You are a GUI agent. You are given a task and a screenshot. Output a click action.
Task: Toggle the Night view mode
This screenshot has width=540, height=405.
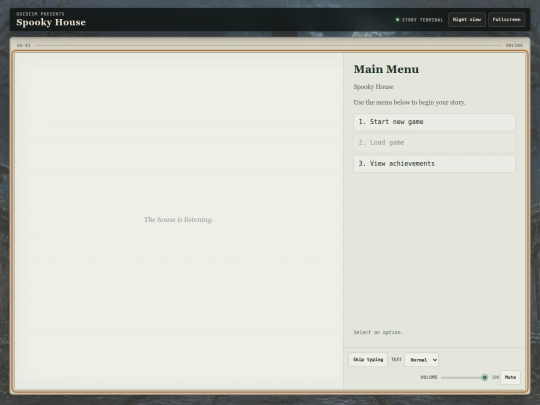click(x=467, y=20)
